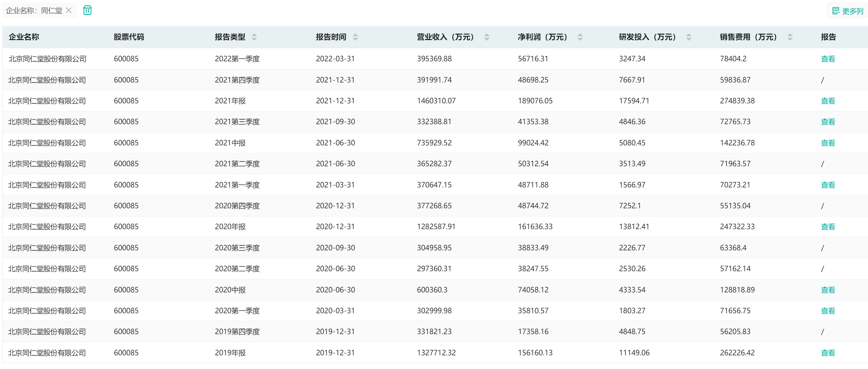Remove the 同仁堂 company name filter tag
Viewport: 868px width, 369px height.
pyautogui.click(x=69, y=10)
